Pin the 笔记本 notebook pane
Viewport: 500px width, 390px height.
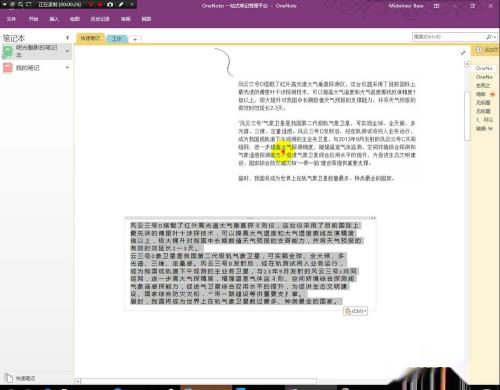[x=68, y=38]
